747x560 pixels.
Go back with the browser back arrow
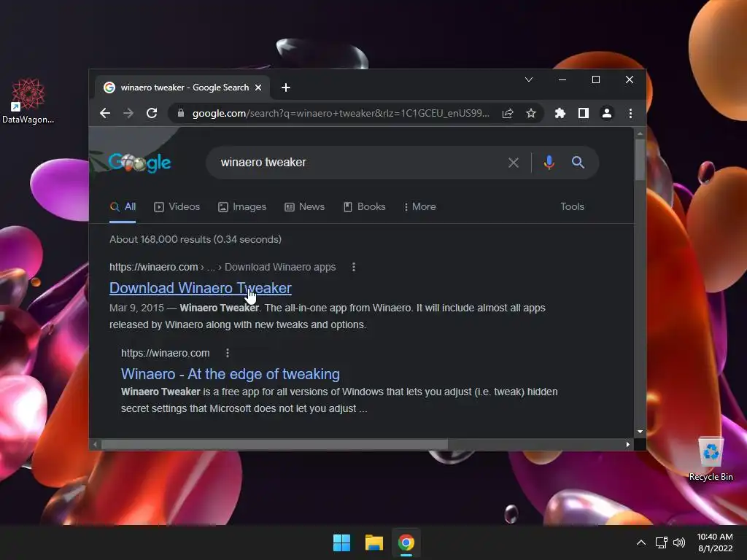[105, 113]
